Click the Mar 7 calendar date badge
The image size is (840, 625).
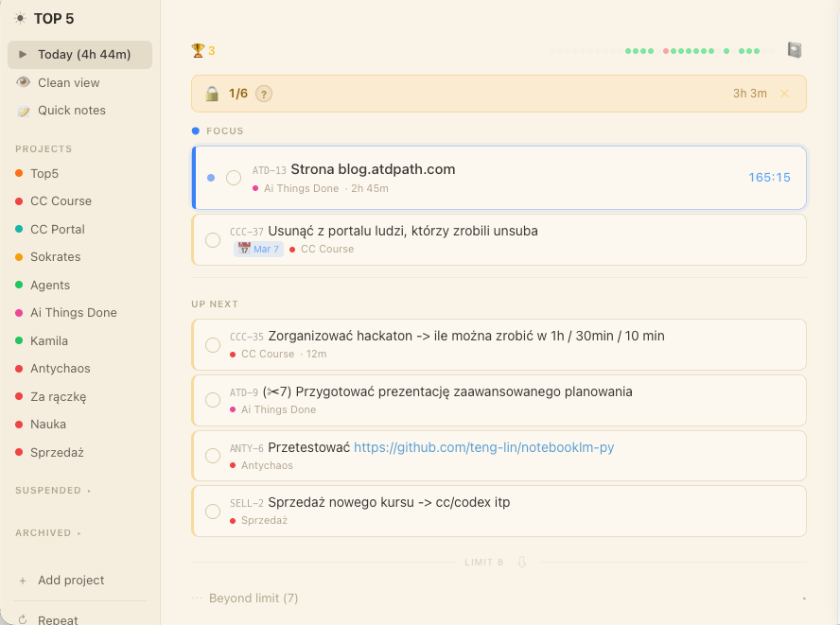(258, 249)
